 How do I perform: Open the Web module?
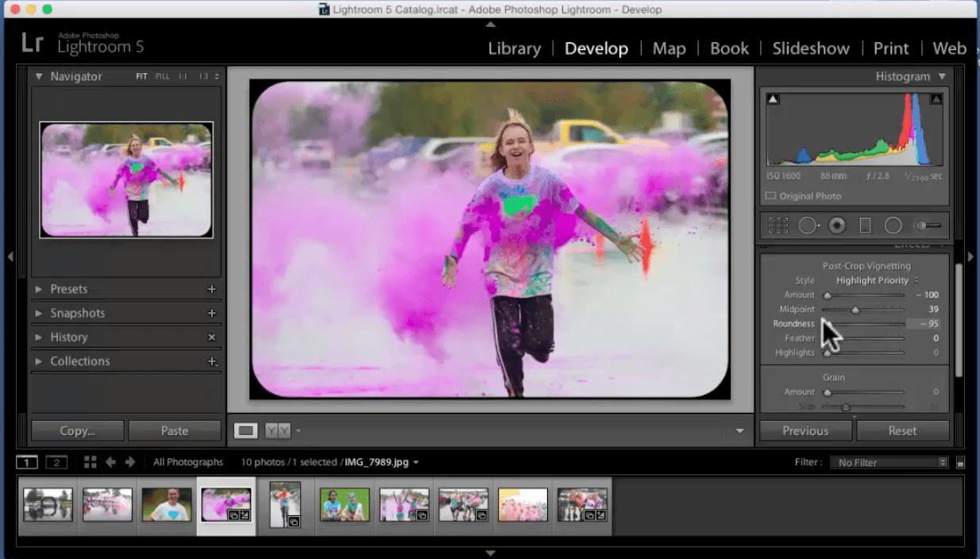pyautogui.click(x=949, y=48)
